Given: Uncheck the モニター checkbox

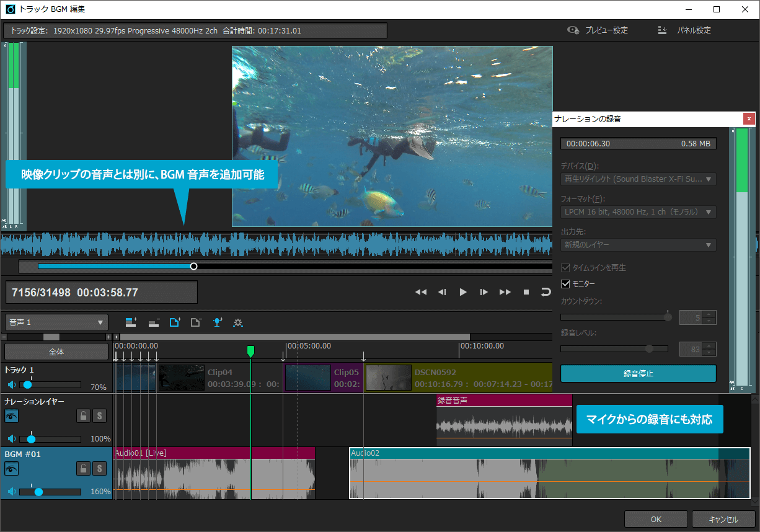Looking at the screenshot, I should tap(567, 284).
